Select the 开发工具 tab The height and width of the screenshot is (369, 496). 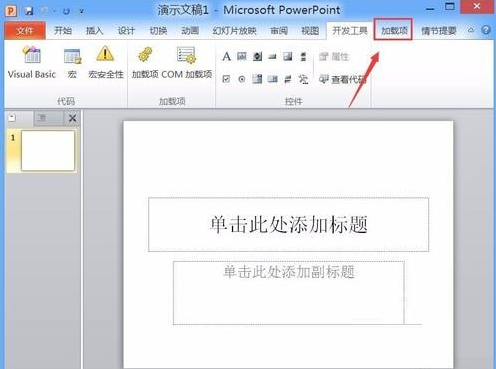coord(349,31)
